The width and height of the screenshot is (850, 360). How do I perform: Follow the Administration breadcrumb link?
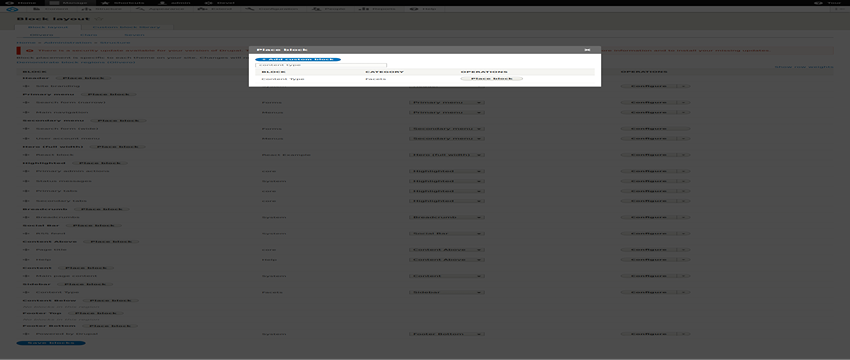pyautogui.click(x=68, y=42)
